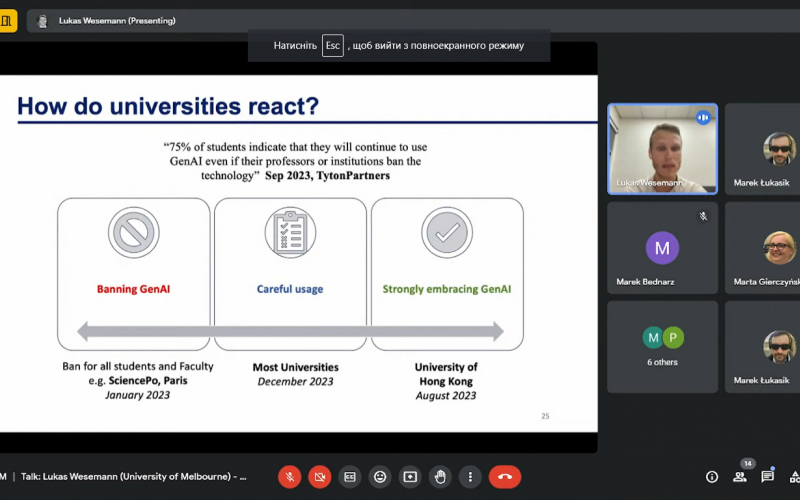The width and height of the screenshot is (800, 500).
Task: Toggle closed captions
Action: tap(350, 477)
